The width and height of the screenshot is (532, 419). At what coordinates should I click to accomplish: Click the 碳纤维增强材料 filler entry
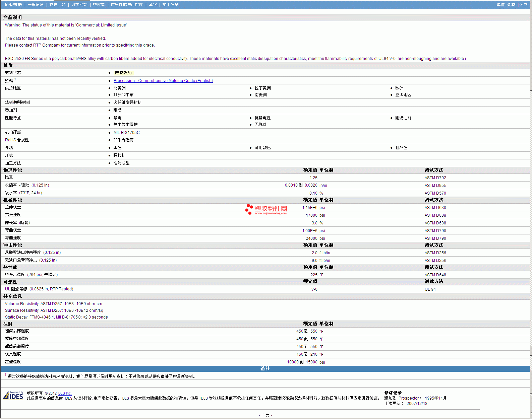127,102
